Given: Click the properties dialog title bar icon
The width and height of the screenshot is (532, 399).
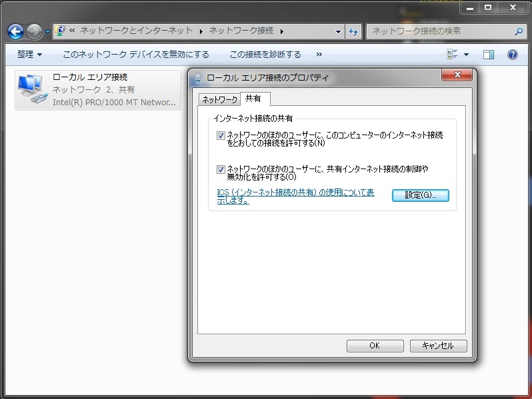Looking at the screenshot, I should (198, 79).
